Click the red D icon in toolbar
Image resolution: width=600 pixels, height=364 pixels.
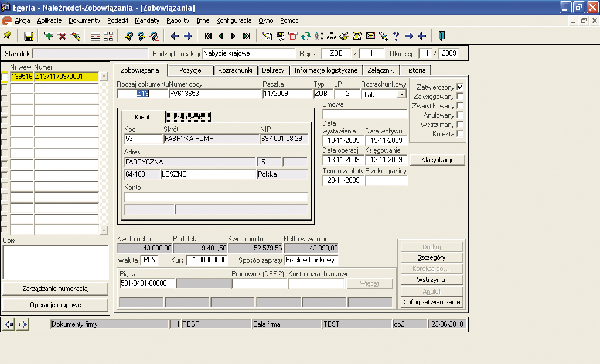click(x=293, y=36)
